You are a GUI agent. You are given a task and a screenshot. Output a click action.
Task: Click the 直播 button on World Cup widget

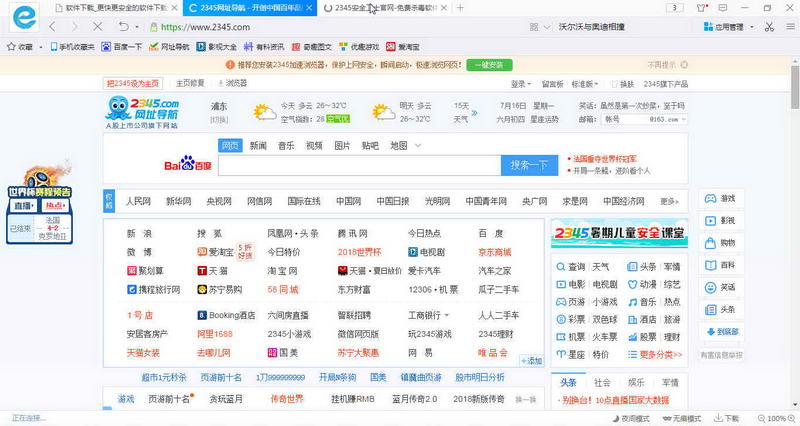coord(24,206)
